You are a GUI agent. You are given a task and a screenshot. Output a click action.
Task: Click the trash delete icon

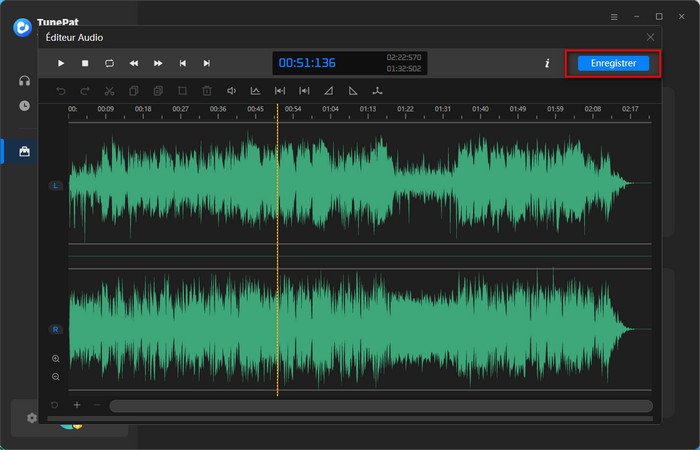(207, 91)
